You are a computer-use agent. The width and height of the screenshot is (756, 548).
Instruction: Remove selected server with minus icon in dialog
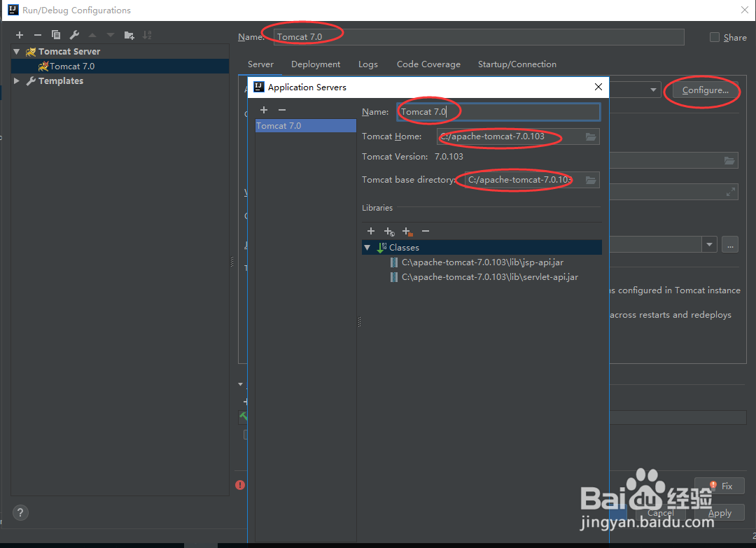click(281, 110)
